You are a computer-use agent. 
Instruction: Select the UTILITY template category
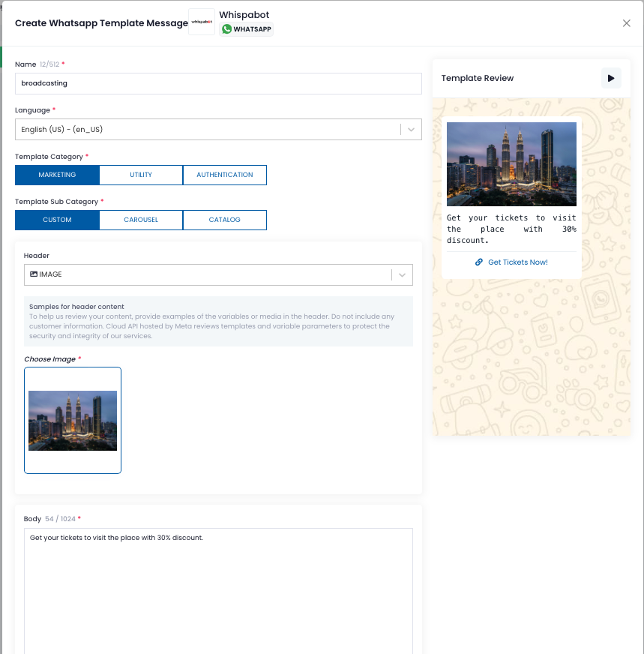(141, 175)
